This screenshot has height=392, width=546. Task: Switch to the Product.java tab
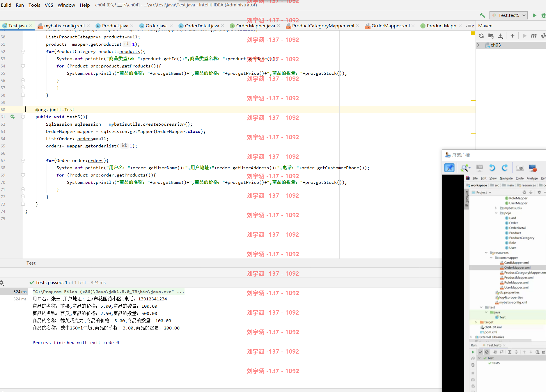tap(115, 26)
